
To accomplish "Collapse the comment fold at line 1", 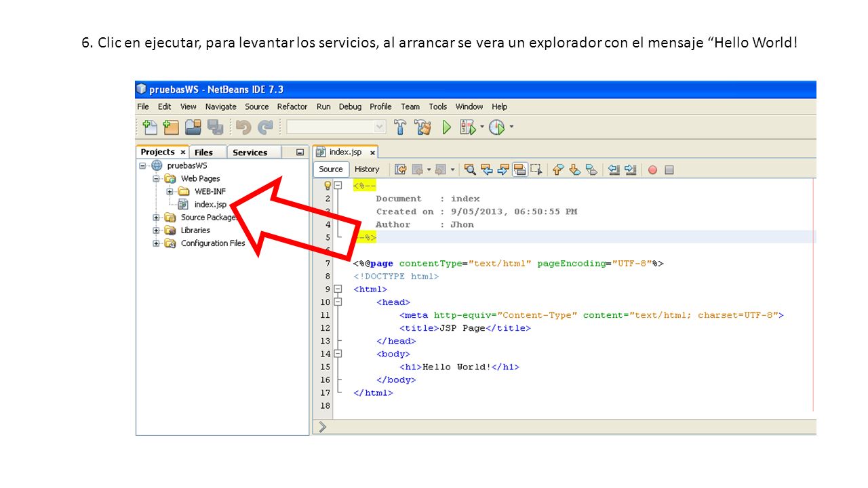I will (x=338, y=185).
